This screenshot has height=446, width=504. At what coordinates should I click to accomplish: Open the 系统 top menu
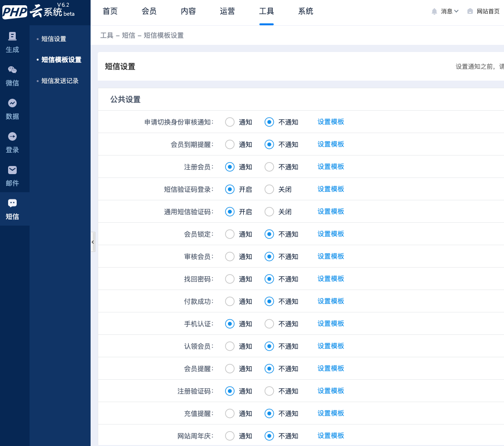(306, 11)
